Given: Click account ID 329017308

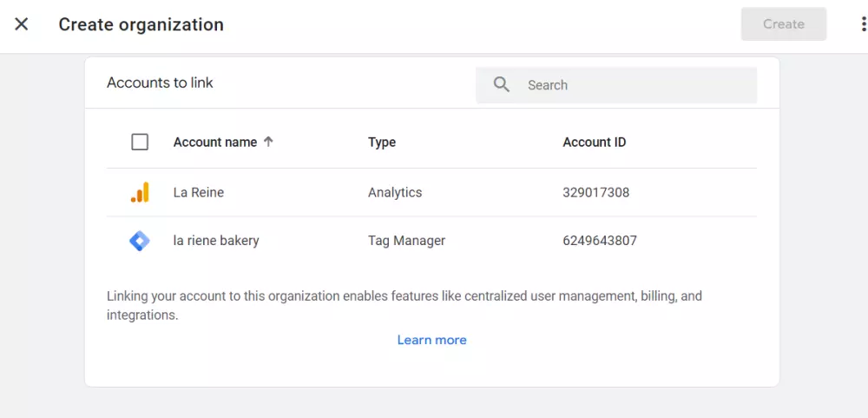Looking at the screenshot, I should pos(596,193).
